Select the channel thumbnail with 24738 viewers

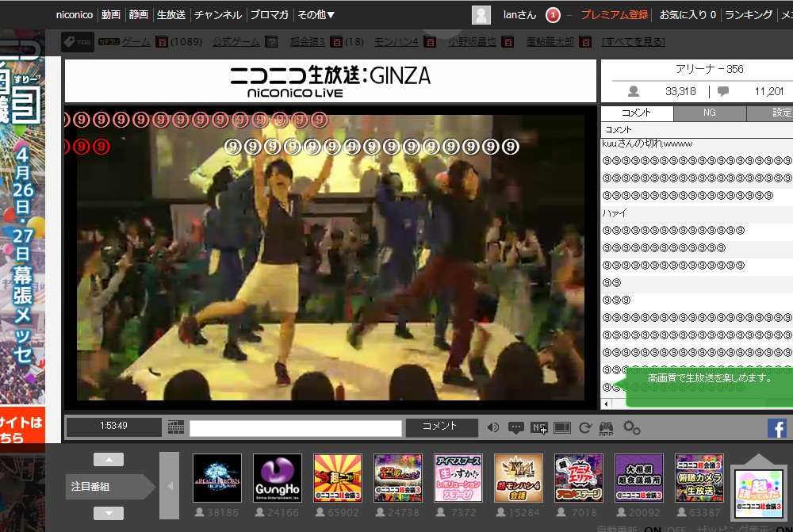(x=398, y=478)
